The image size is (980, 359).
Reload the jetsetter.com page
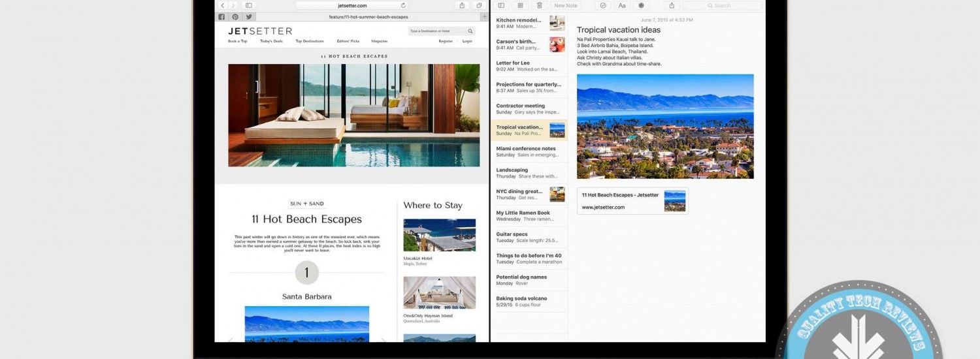click(403, 5)
